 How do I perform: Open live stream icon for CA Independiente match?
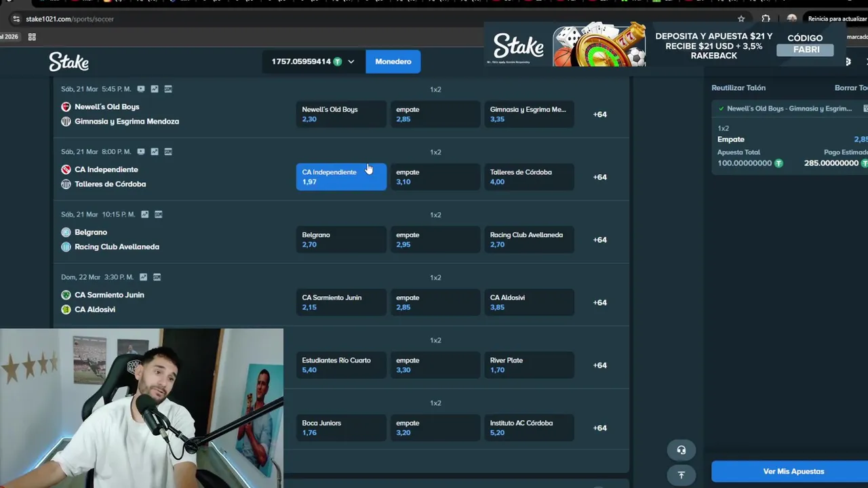tap(141, 152)
